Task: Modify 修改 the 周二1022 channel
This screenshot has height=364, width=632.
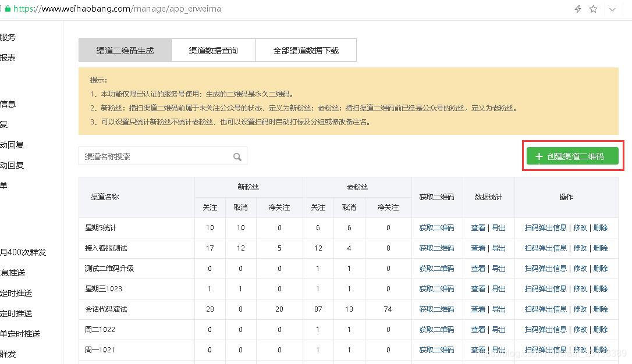Action: pyautogui.click(x=580, y=329)
